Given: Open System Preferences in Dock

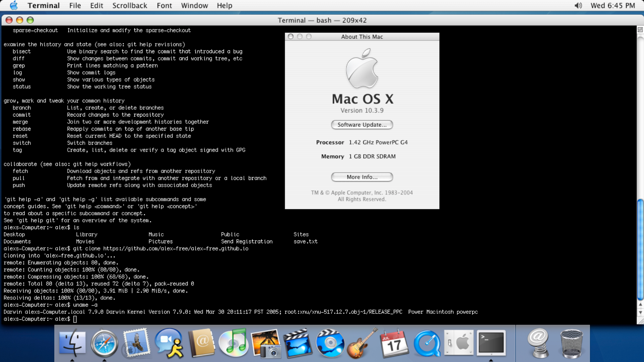Looking at the screenshot, I should click(459, 343).
